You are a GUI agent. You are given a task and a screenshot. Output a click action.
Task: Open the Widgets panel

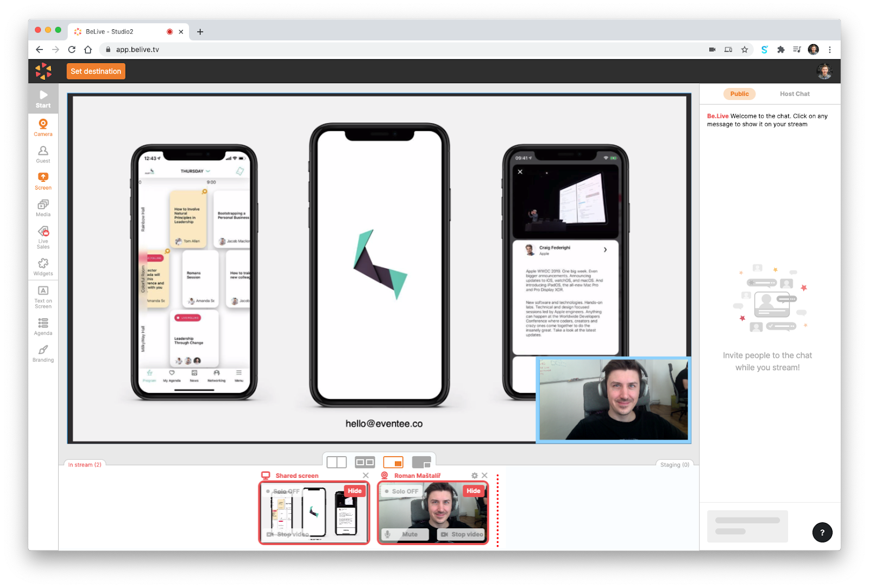coord(43,267)
